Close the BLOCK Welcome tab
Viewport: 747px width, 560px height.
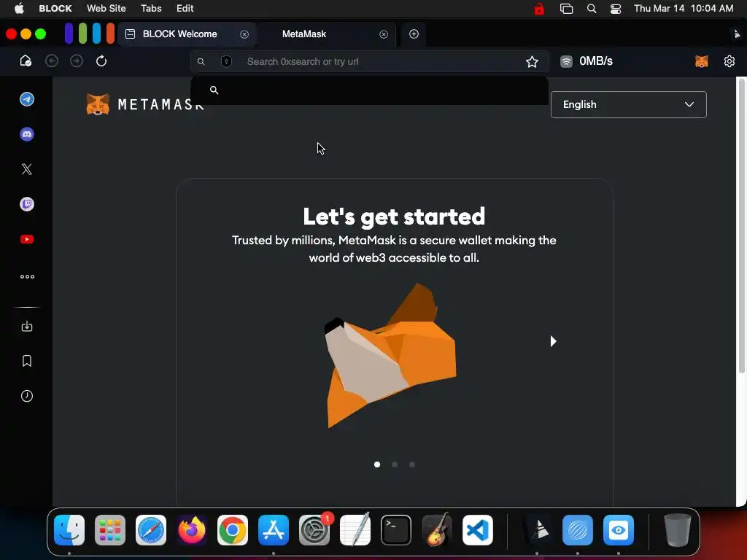point(244,34)
